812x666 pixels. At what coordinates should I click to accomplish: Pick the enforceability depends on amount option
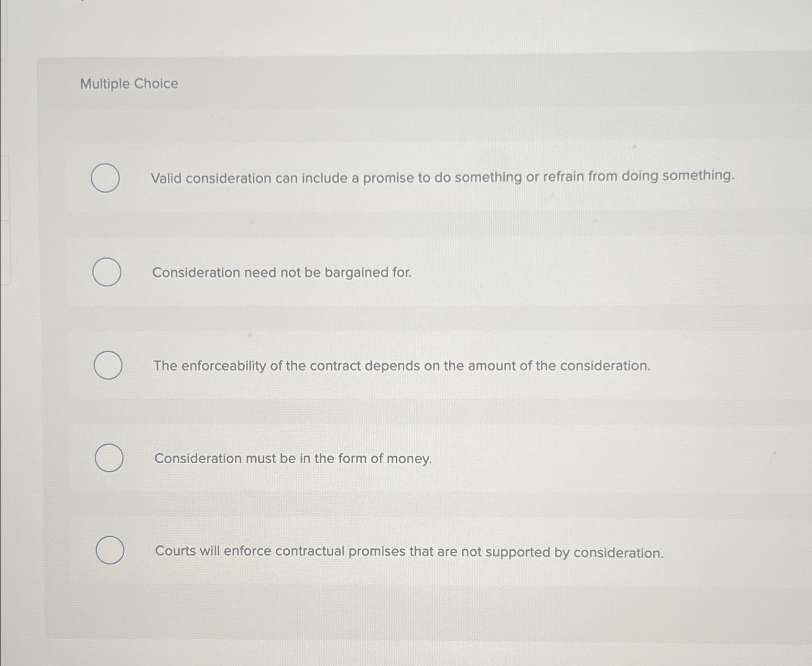(109, 366)
